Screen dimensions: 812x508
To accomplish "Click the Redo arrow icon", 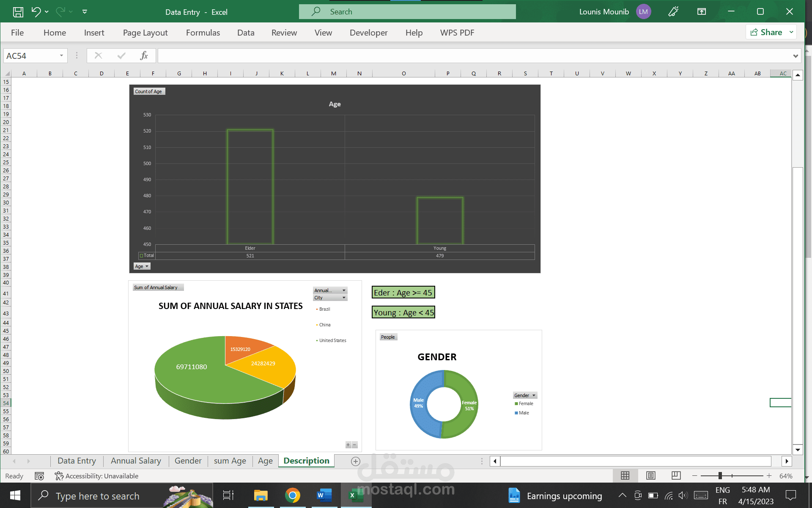I will (x=60, y=12).
